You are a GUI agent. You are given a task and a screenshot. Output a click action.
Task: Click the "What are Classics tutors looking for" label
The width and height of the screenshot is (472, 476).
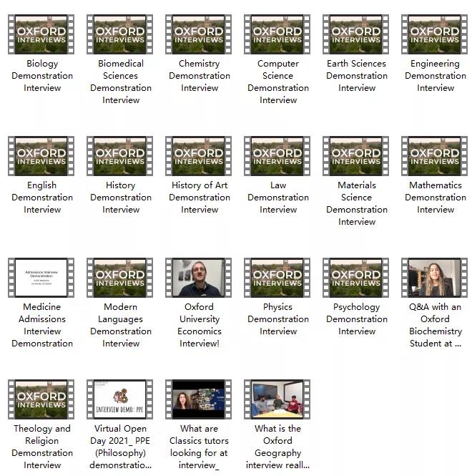point(199,447)
